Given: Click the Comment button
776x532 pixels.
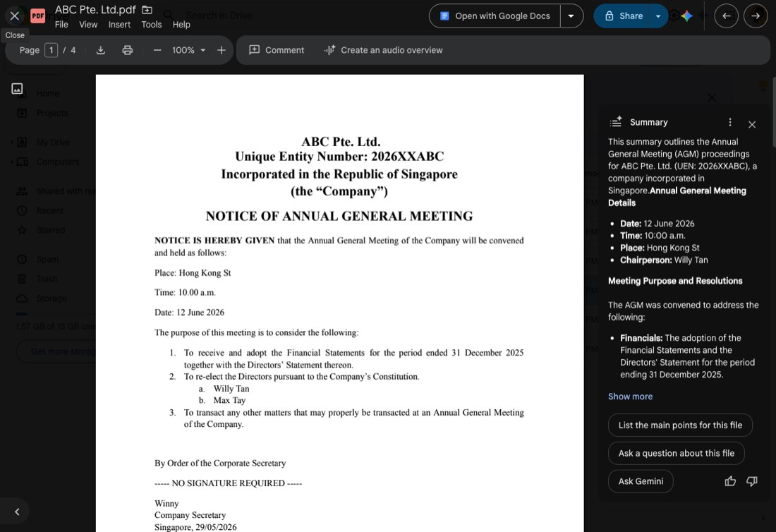Looking at the screenshot, I should [x=276, y=50].
